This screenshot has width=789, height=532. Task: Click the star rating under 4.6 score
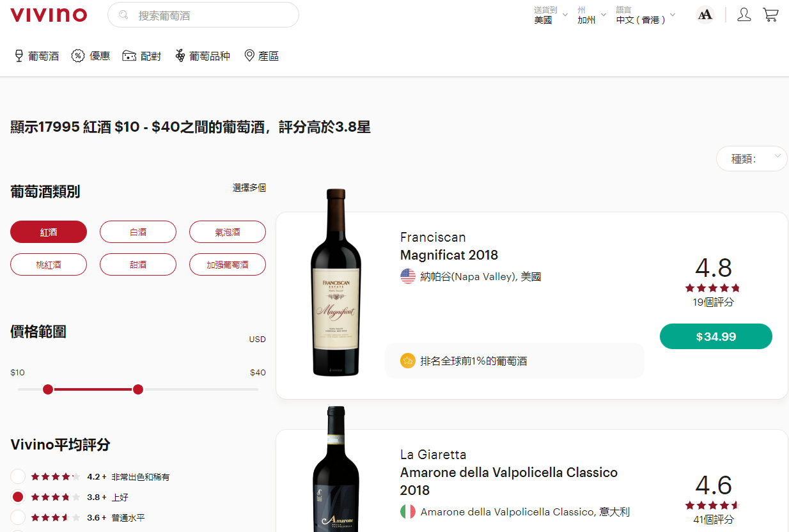713,505
